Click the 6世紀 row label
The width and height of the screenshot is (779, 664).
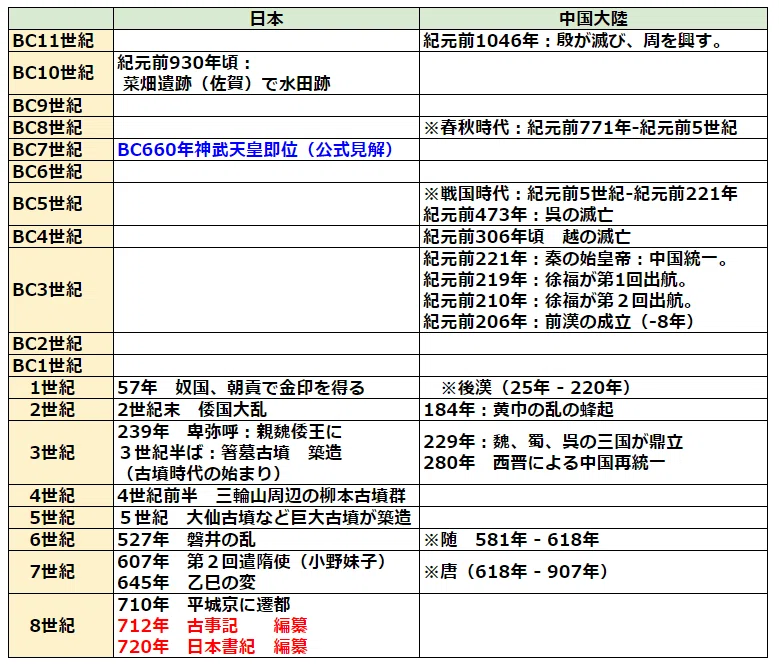pos(52,539)
